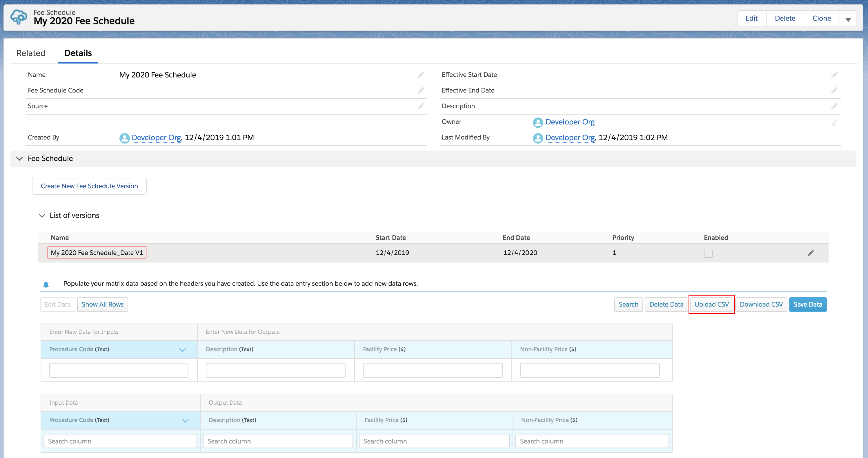Click Upload CSV button
Screen dimensions: 868x458
coord(711,304)
